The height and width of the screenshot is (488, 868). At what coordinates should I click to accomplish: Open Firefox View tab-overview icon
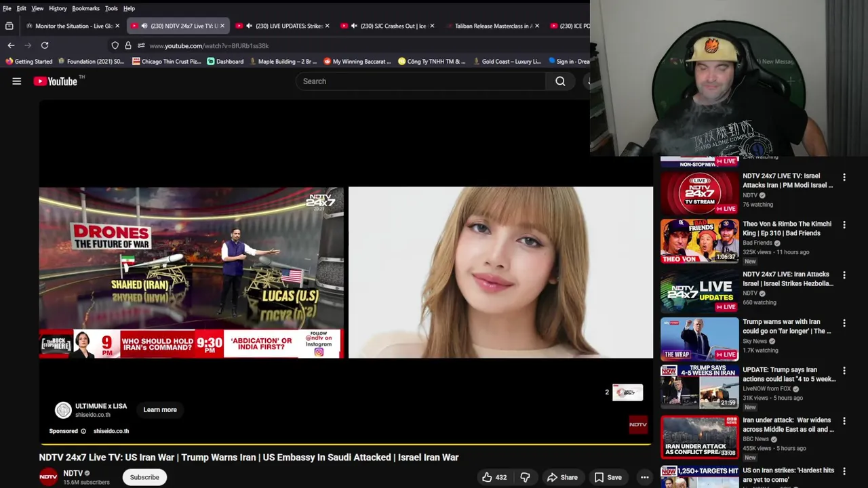point(9,26)
